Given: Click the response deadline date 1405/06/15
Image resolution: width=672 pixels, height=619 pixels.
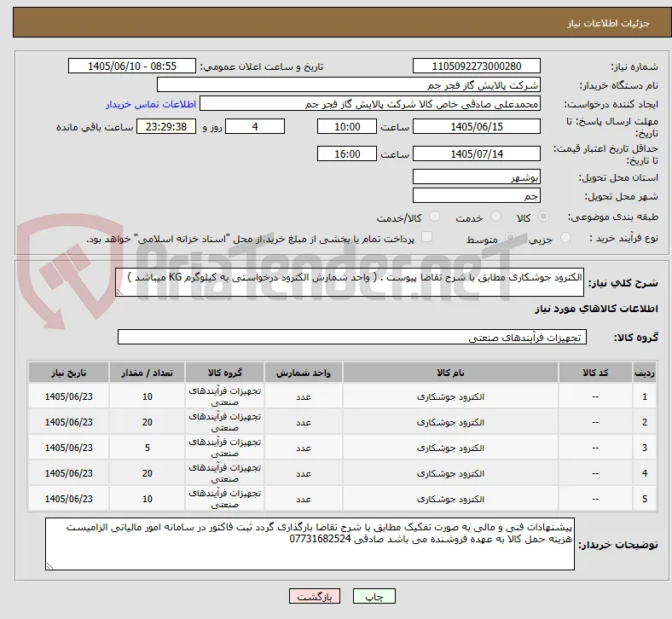Looking at the screenshot, I should (477, 126).
